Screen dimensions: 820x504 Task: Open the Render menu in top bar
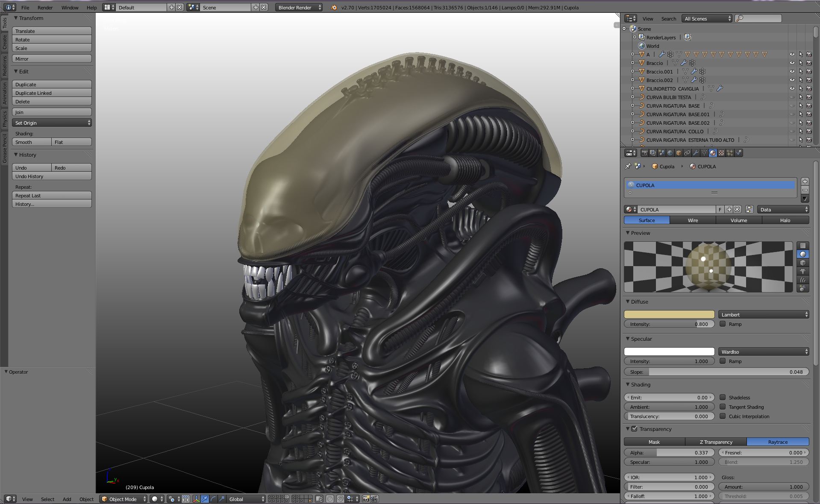(x=45, y=7)
